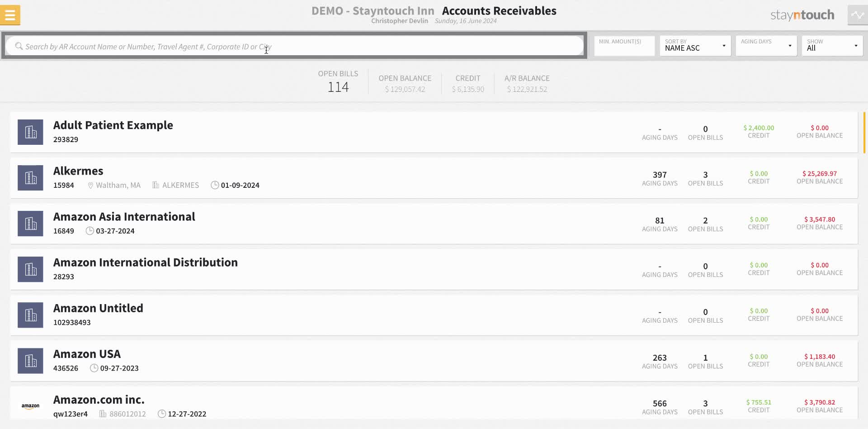
Task: Click the corporate icon beside 886012012
Action: [x=103, y=414]
